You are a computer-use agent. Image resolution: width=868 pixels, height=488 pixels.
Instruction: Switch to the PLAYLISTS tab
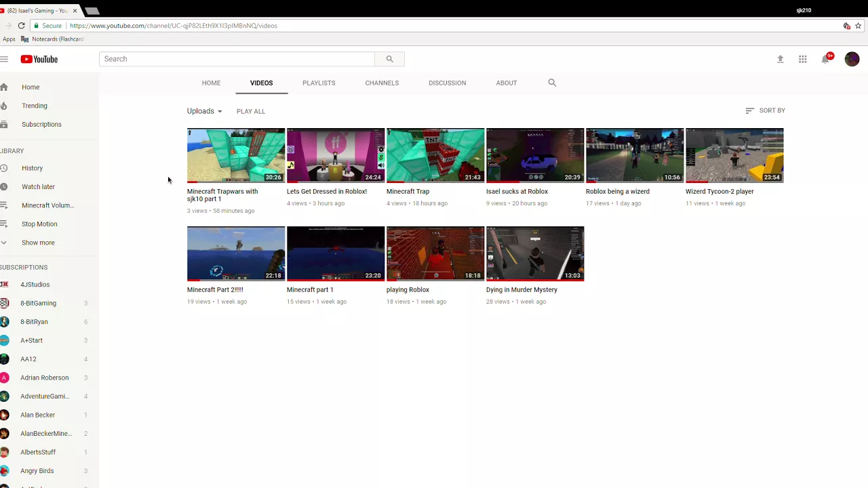pos(319,83)
